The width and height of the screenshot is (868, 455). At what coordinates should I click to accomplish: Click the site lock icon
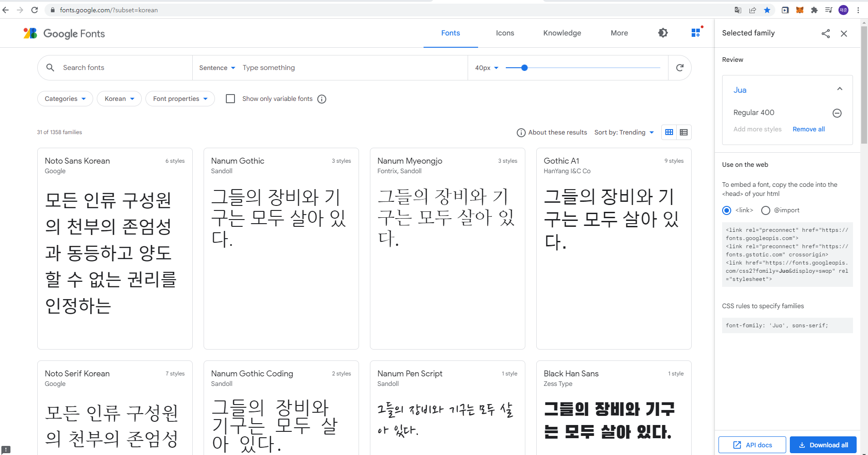tap(53, 10)
